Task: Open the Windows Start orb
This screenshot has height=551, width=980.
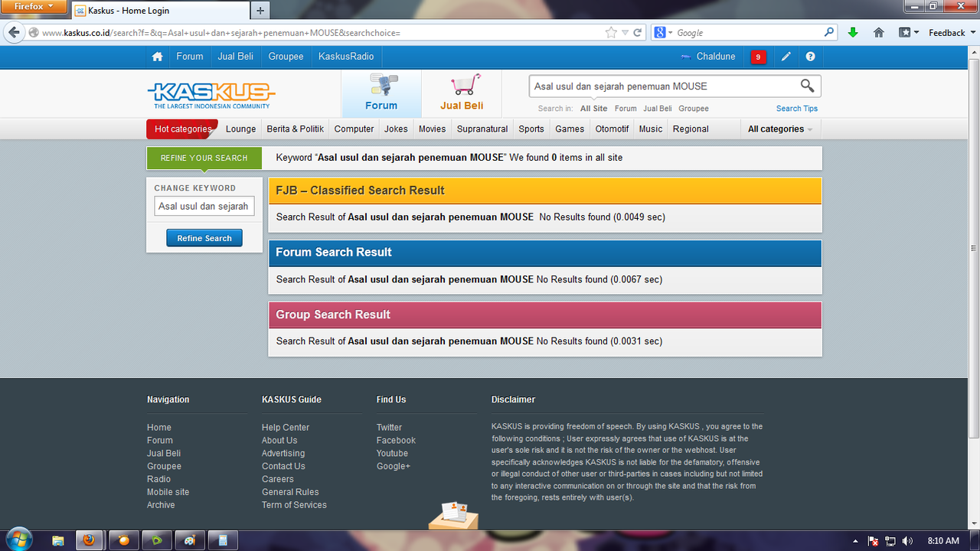Action: coord(18,540)
